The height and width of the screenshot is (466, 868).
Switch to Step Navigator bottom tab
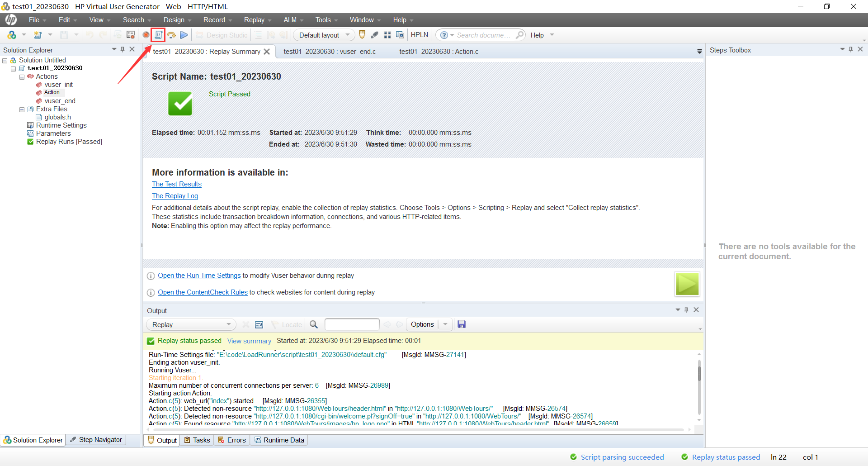click(96, 440)
